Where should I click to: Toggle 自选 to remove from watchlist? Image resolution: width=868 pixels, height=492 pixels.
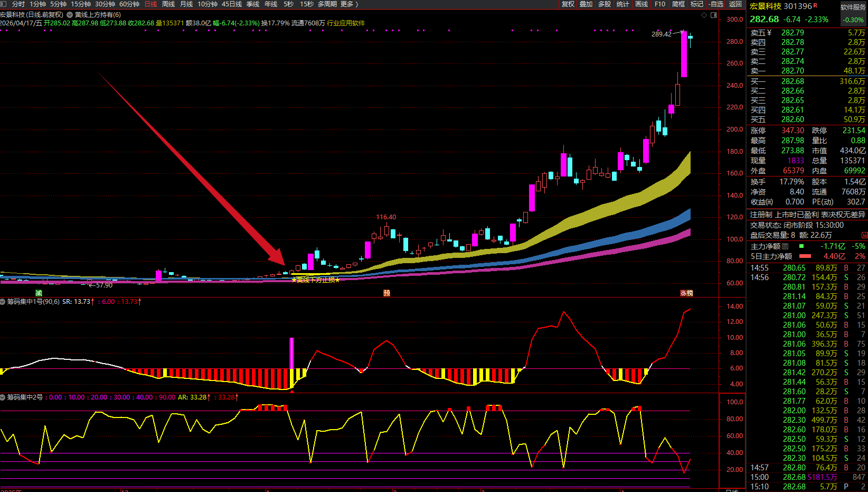[716, 4]
